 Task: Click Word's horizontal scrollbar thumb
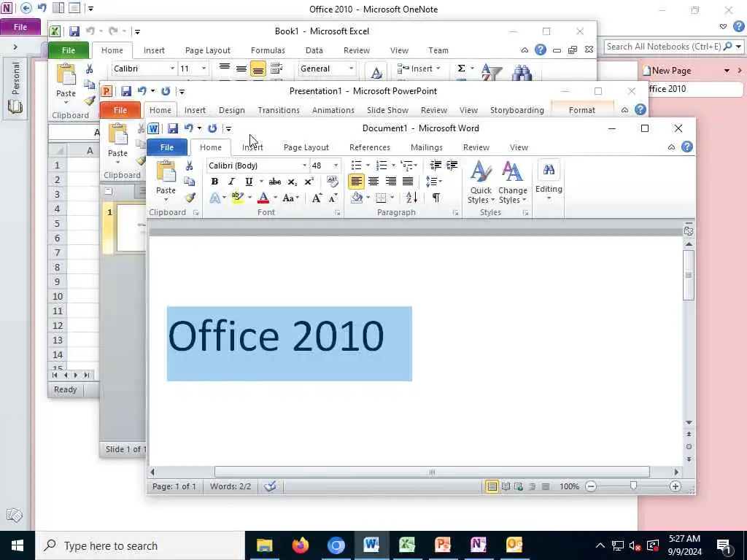pos(432,472)
